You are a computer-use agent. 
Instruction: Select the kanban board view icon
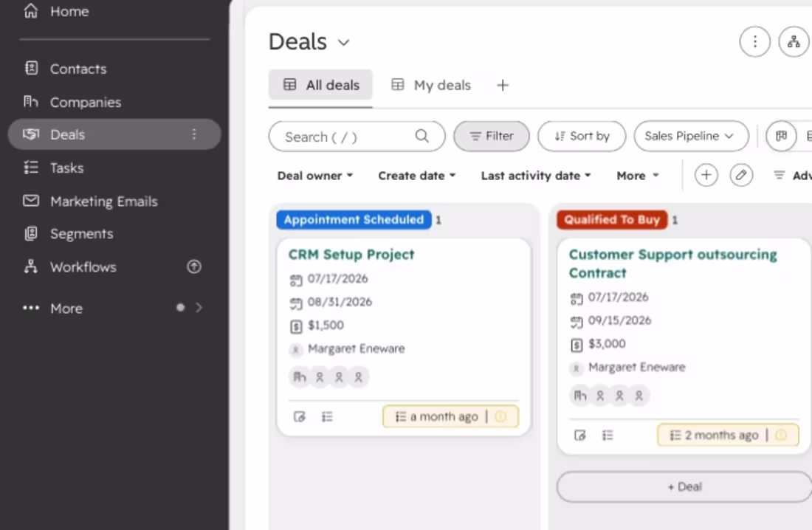point(781,137)
